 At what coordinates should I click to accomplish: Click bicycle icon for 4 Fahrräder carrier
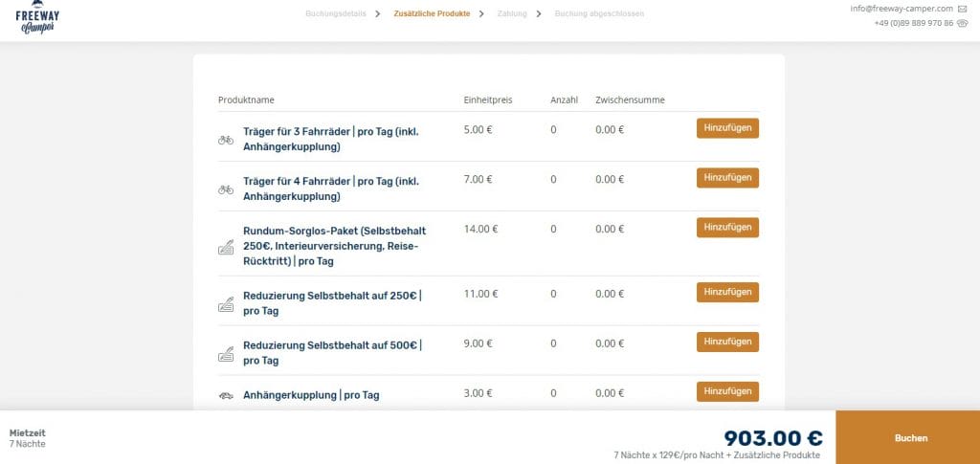coord(226,189)
